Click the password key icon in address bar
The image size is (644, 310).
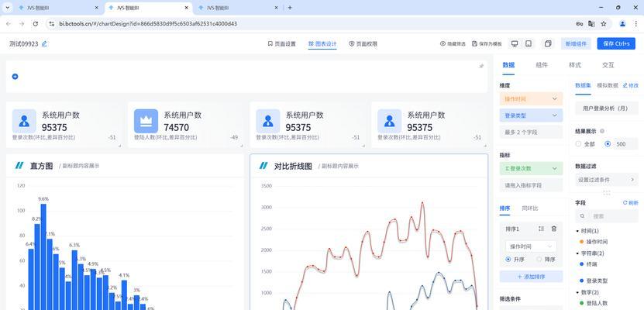[580, 24]
